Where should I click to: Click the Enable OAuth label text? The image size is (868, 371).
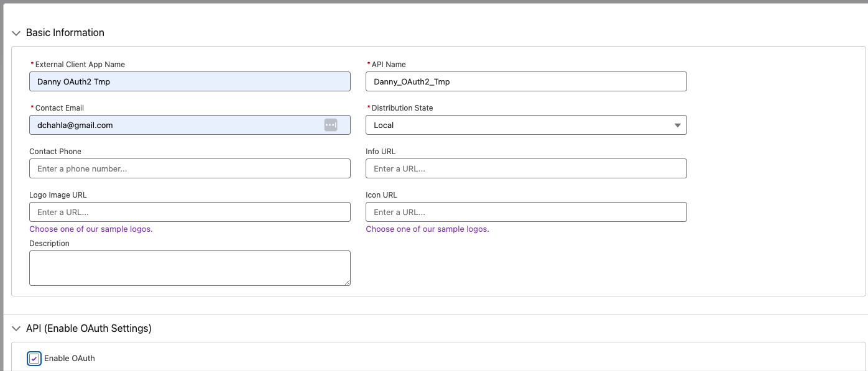click(69, 359)
